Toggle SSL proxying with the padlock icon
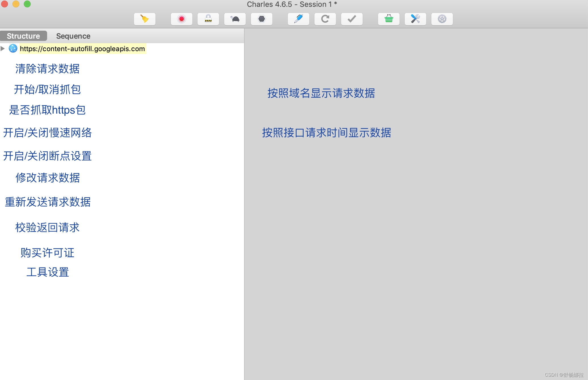588x380 pixels. tap(208, 19)
